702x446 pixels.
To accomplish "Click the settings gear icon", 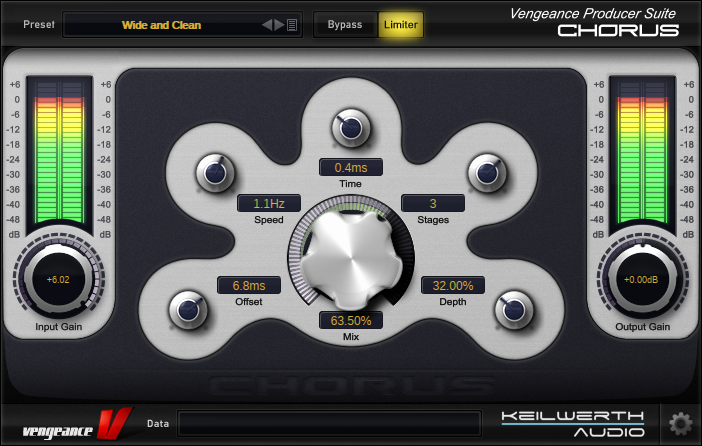I will coord(681,422).
